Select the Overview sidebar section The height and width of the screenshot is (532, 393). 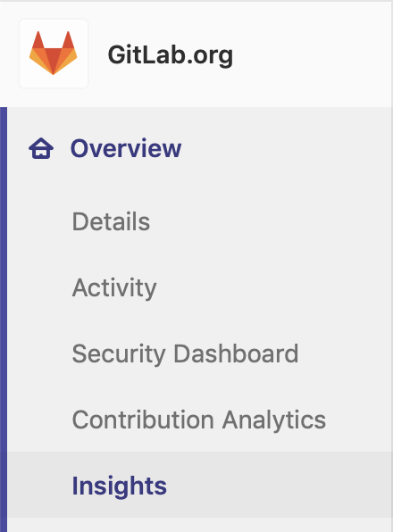point(200,148)
